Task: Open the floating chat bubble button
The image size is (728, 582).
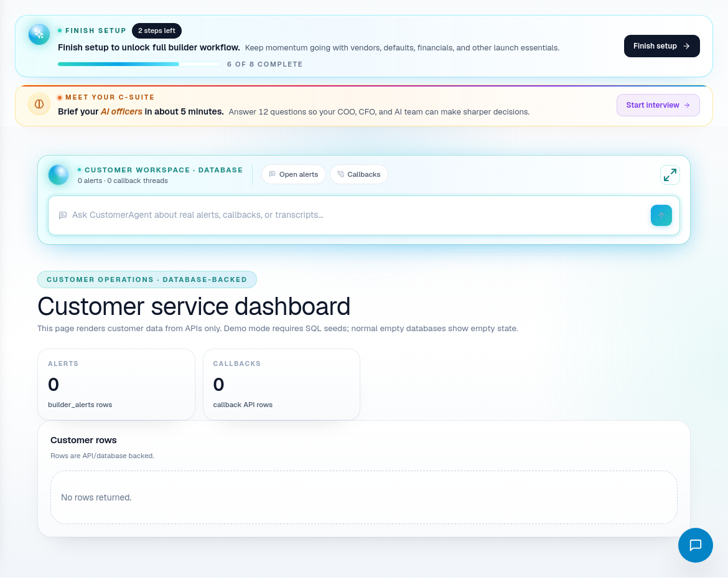Action: point(695,545)
